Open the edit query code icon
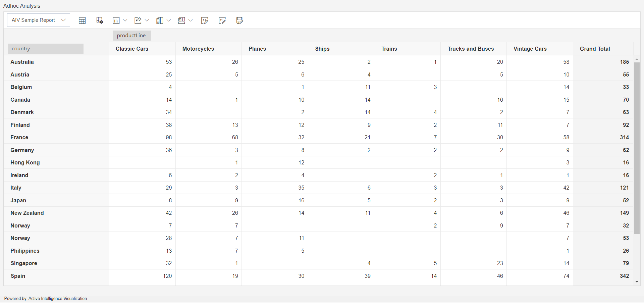The height and width of the screenshot is (303, 644). 205,20
